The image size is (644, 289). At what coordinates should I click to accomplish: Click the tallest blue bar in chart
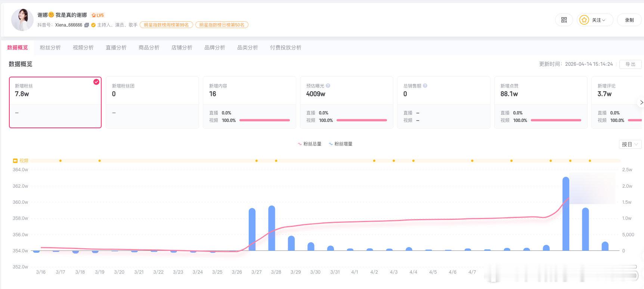click(x=566, y=214)
